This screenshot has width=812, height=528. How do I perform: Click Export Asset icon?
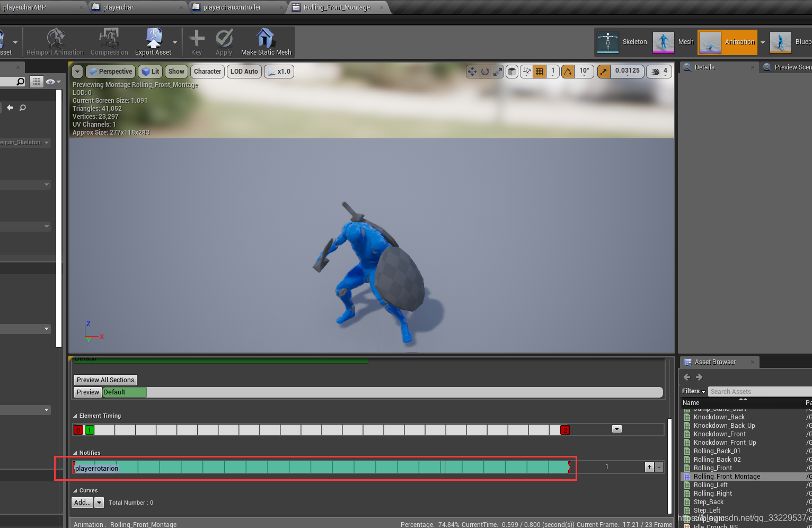[153, 38]
